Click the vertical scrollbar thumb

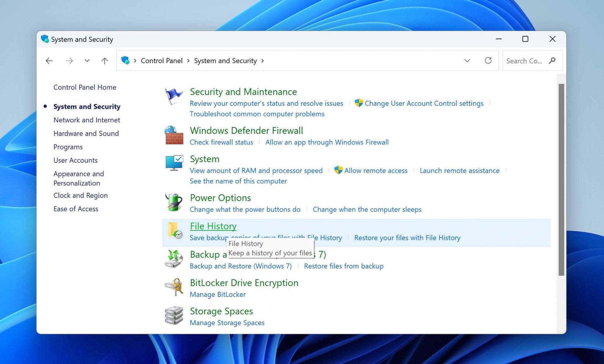pyautogui.click(x=561, y=180)
